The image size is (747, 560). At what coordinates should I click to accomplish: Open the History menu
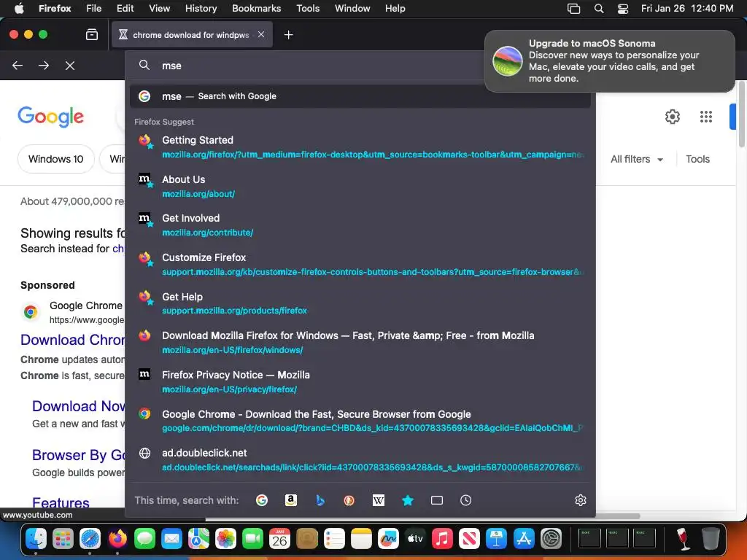tap(201, 9)
